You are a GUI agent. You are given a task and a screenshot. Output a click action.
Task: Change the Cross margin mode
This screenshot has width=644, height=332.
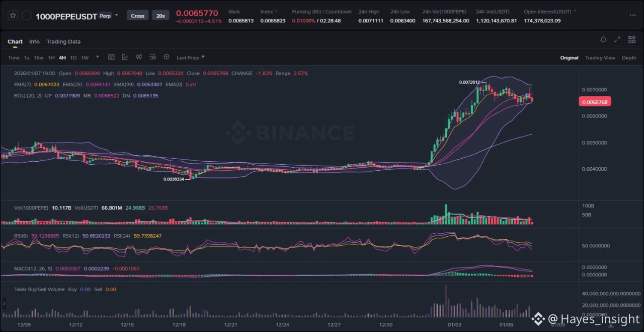(x=138, y=16)
